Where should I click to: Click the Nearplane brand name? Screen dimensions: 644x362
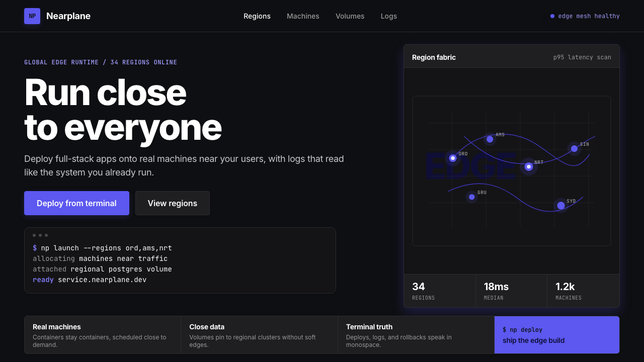pyautogui.click(x=68, y=16)
